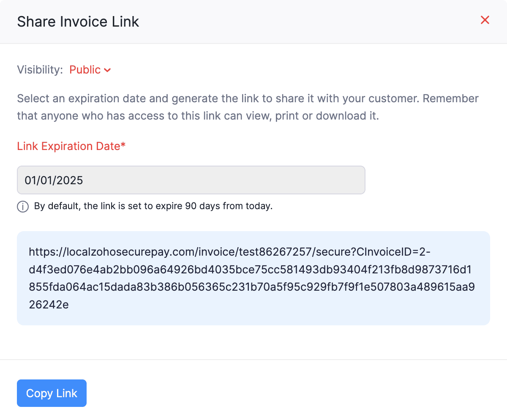Select the generated localzohosecurepay invoice URL
507x420 pixels.
pyautogui.click(x=253, y=278)
